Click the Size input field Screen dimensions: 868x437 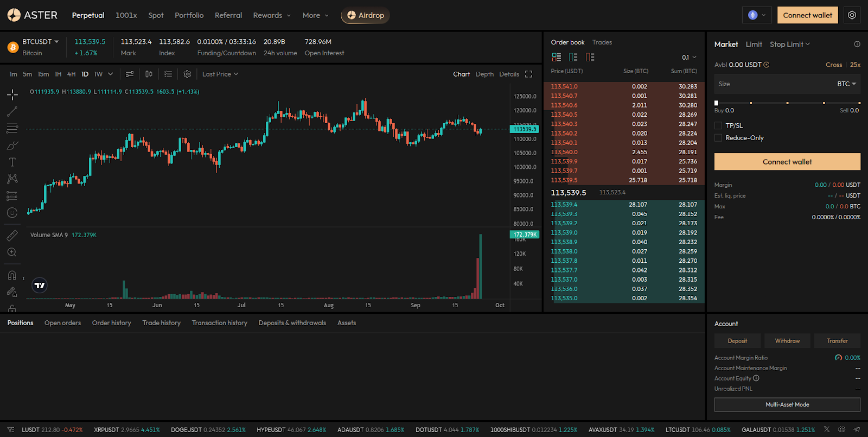click(787, 84)
